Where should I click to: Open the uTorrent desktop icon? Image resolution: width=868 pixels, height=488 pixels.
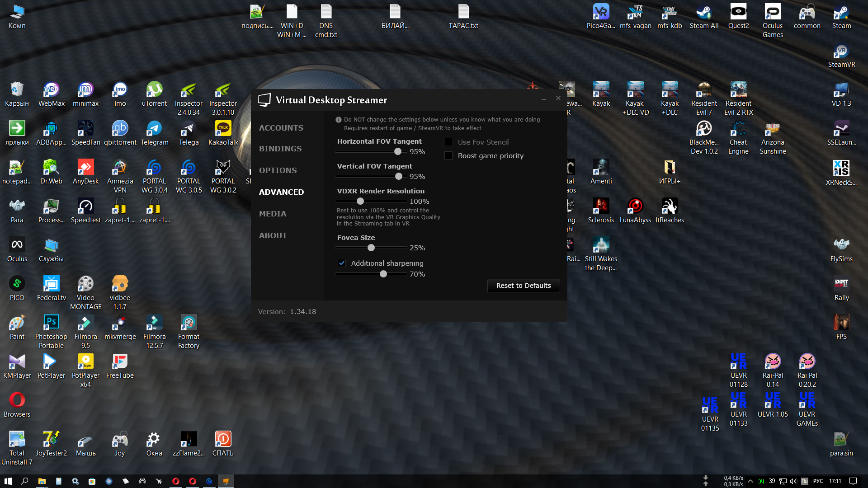tap(154, 95)
